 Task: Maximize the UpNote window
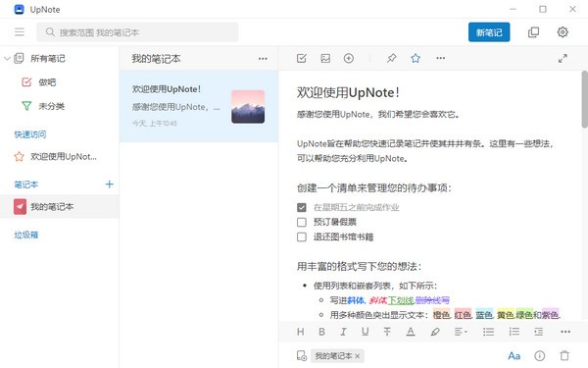click(x=543, y=9)
